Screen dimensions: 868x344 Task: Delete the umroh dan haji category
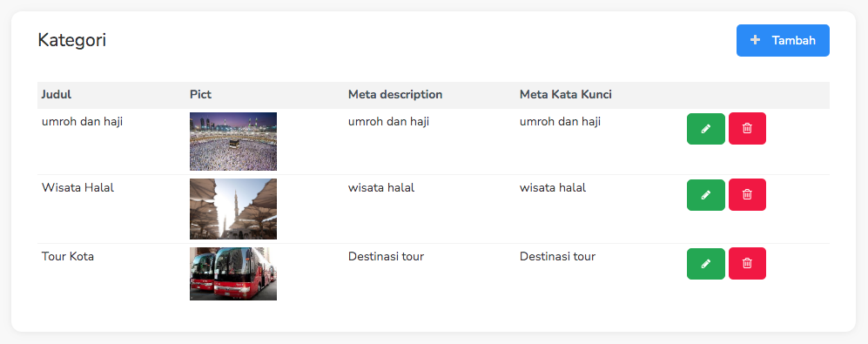747,129
